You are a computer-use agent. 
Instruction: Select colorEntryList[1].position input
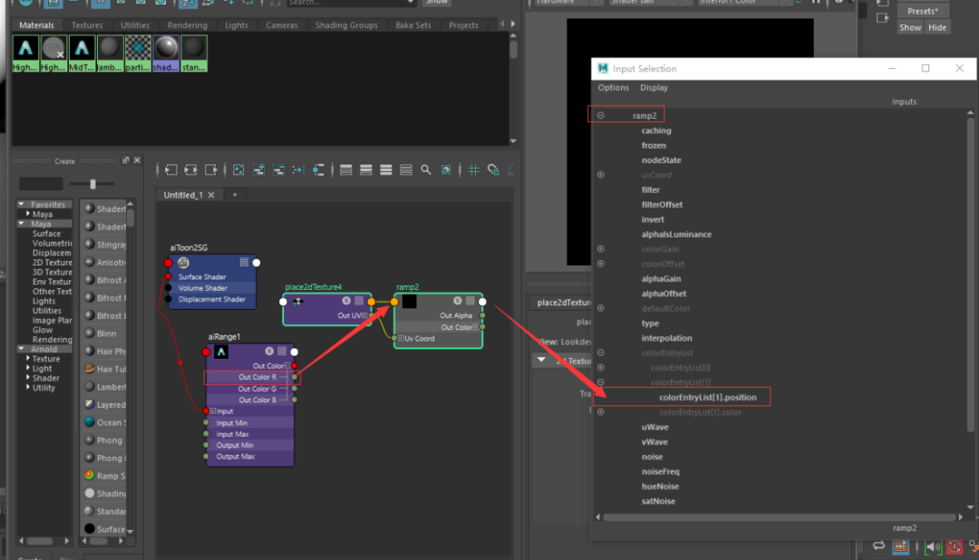click(707, 397)
